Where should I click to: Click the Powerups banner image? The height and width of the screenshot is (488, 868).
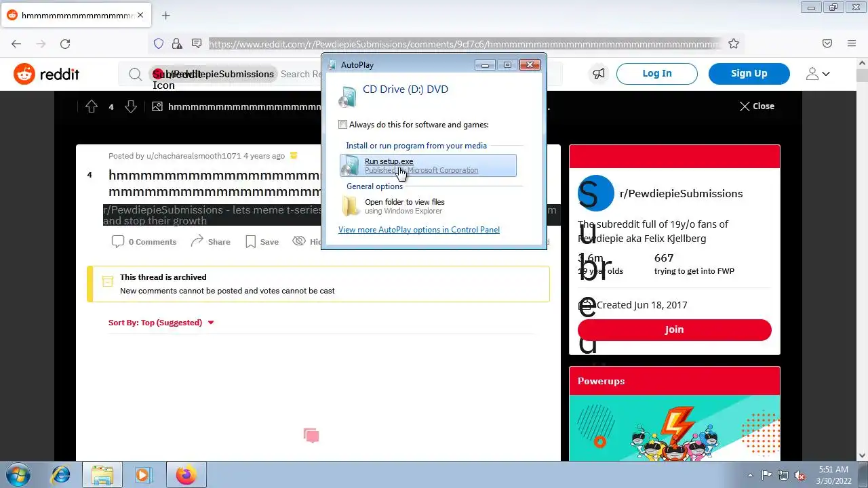675,428
